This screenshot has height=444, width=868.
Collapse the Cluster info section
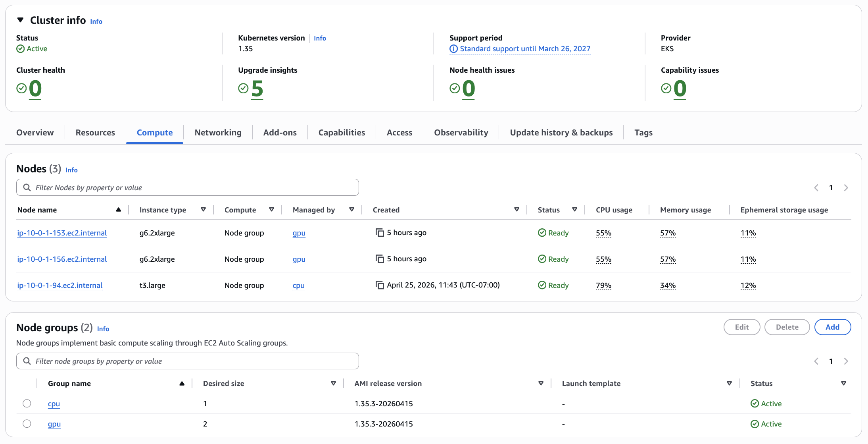tap(21, 20)
